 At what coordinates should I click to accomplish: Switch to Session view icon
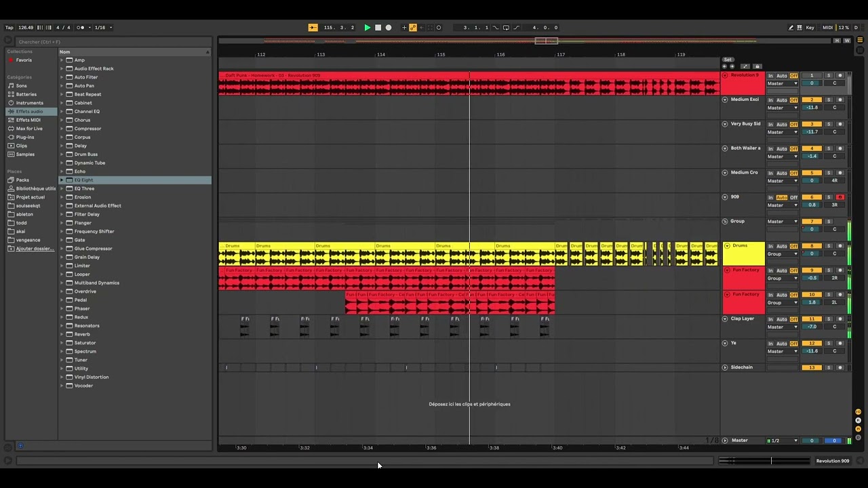(x=861, y=49)
